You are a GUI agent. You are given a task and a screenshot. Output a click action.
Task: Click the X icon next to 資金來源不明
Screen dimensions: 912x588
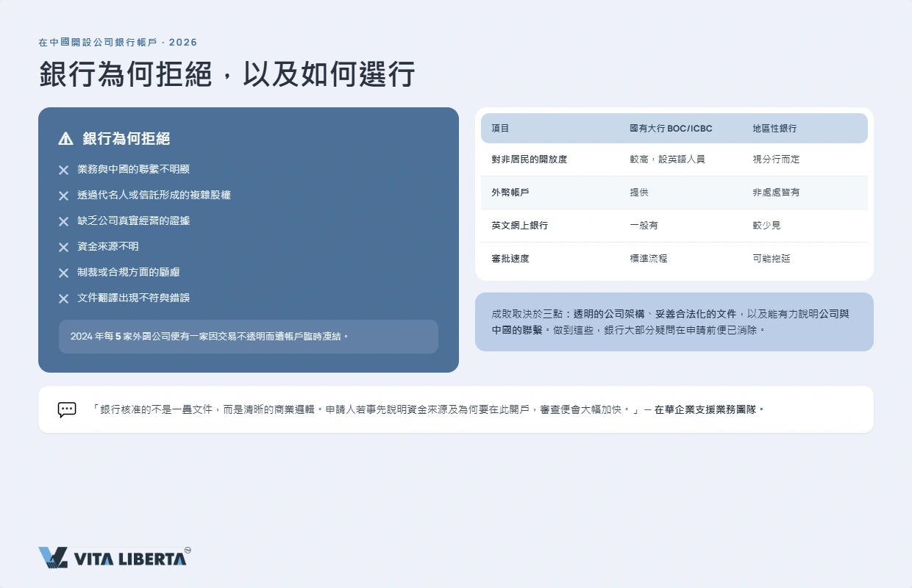pyautogui.click(x=64, y=247)
